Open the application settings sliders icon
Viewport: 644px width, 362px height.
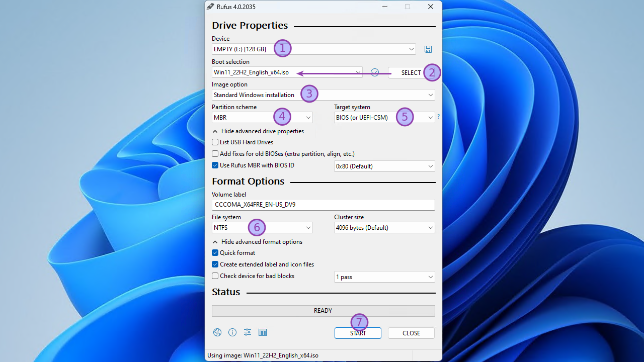click(248, 332)
